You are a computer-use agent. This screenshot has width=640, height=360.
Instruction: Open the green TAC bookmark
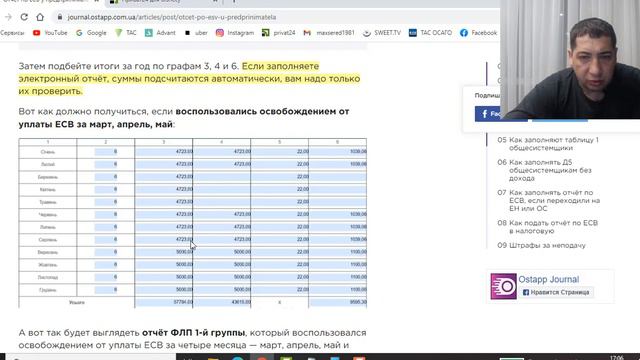126,33
